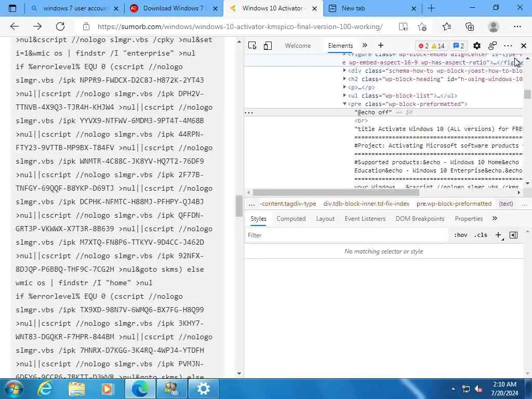Click the DOM tree horizontal scrollbar

(336, 192)
